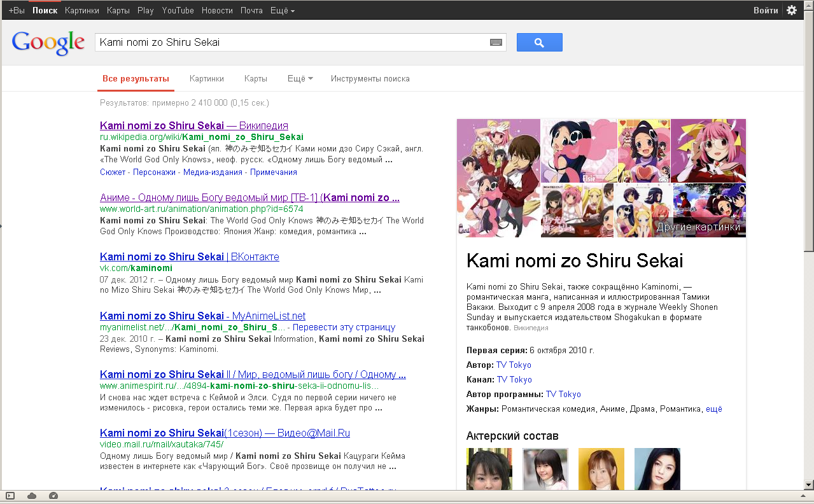This screenshot has width=814, height=504.
Task: Open the Видео@Mail.Ru result link
Action: [x=225, y=433]
